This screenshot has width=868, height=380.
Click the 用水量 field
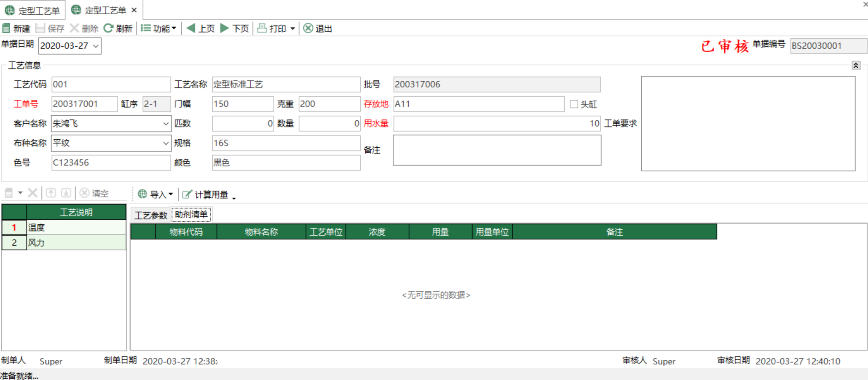tap(497, 124)
